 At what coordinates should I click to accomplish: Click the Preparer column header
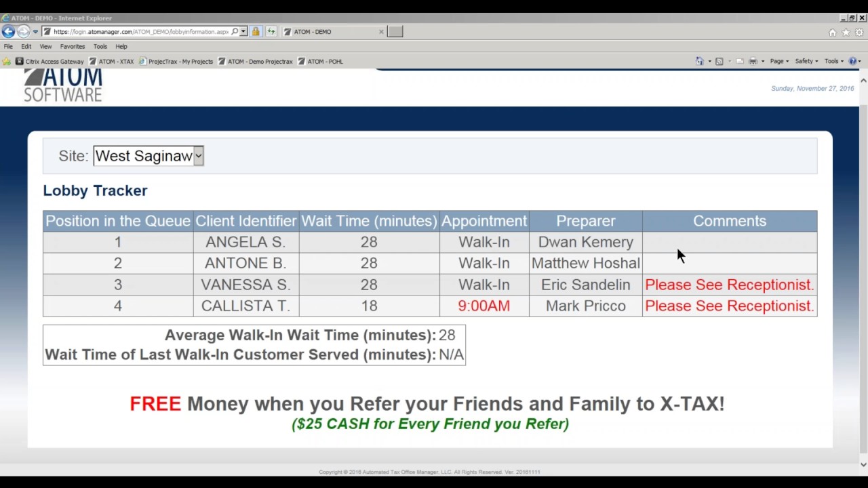(x=586, y=221)
